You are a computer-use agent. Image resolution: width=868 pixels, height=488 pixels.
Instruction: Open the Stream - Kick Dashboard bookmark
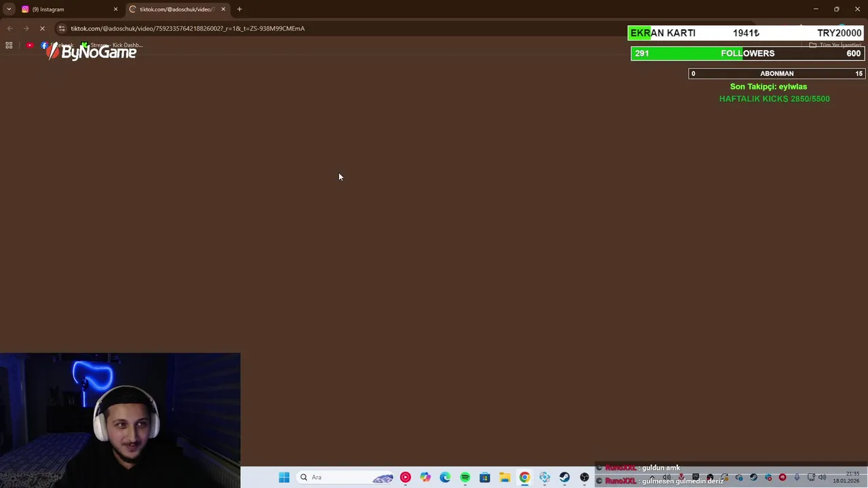pyautogui.click(x=112, y=45)
